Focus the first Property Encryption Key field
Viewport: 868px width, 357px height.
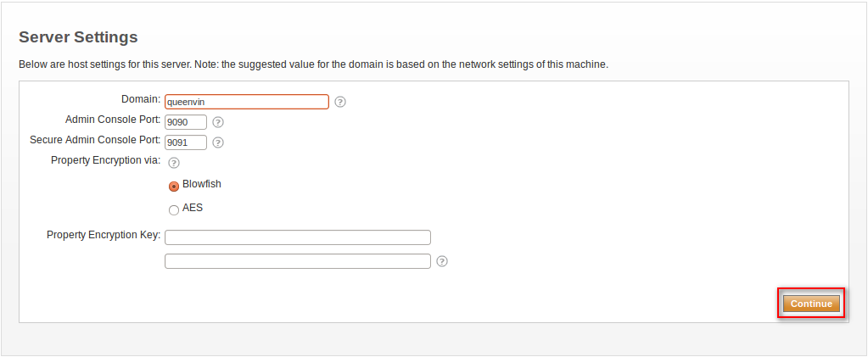coord(297,237)
